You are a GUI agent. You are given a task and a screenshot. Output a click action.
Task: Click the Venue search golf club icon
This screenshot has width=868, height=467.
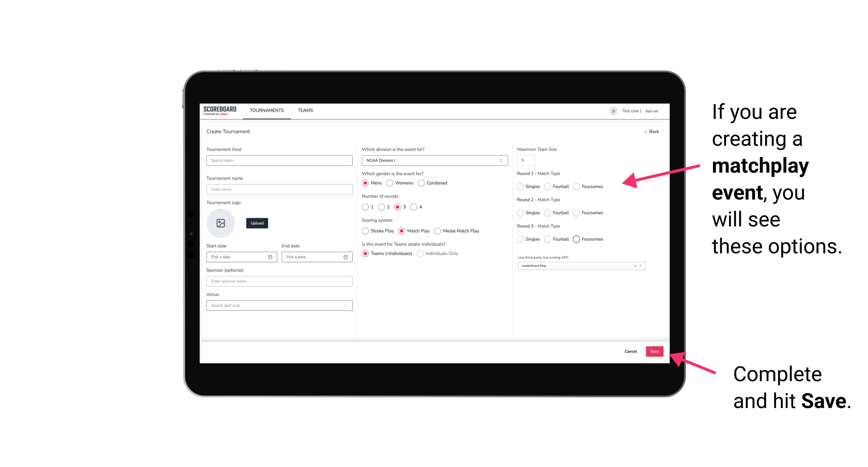pyautogui.click(x=345, y=305)
